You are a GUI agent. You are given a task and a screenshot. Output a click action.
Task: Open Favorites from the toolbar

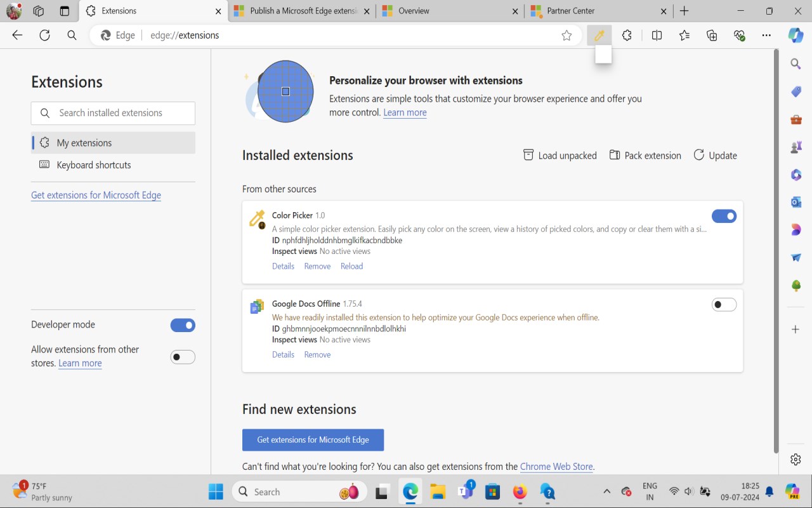[684, 36]
